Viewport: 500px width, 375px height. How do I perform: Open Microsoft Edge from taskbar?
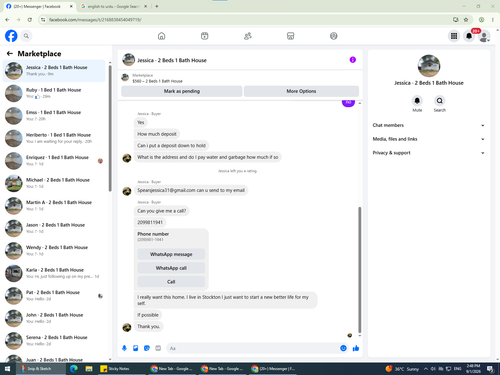(x=74, y=369)
